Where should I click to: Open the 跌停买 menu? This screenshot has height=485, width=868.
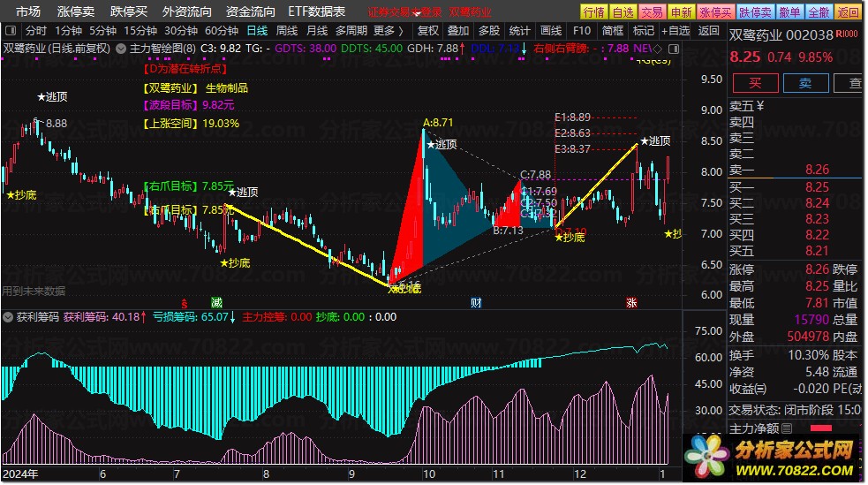pyautogui.click(x=128, y=11)
